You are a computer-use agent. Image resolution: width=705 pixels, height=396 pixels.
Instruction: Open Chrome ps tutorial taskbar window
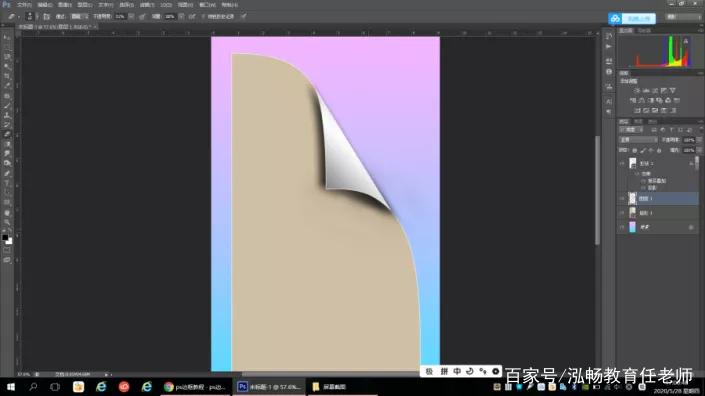[x=195, y=387]
